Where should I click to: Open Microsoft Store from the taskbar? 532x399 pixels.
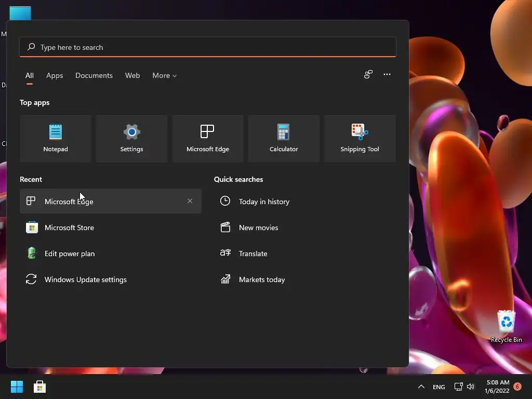point(39,387)
